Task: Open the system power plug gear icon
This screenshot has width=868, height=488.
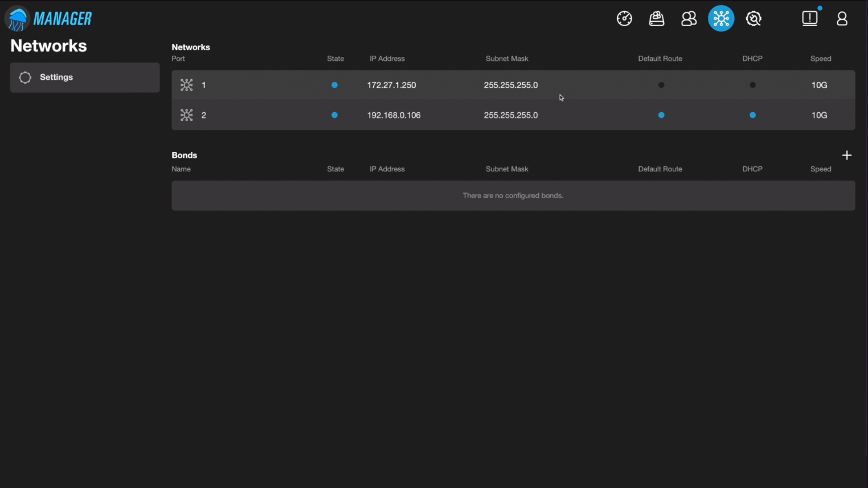Action: pos(754,19)
